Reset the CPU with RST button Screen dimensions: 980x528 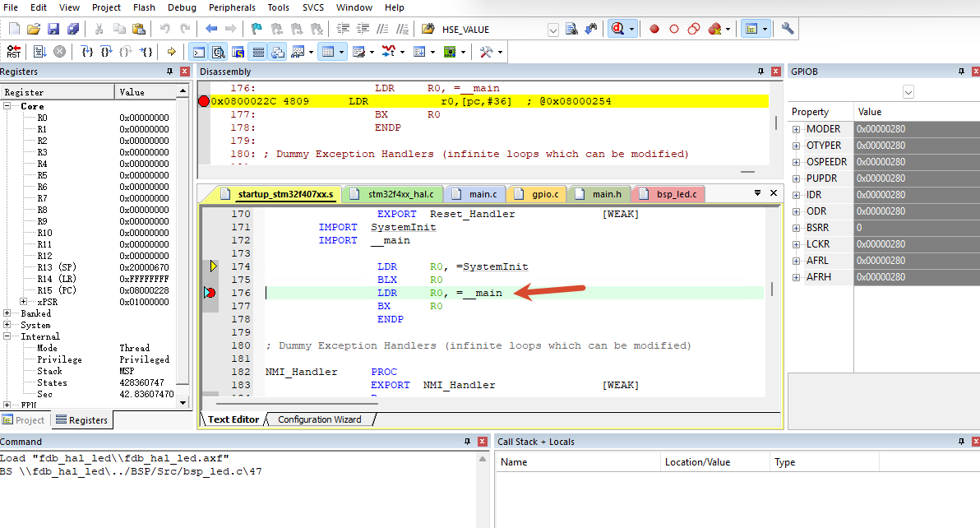tap(14, 52)
